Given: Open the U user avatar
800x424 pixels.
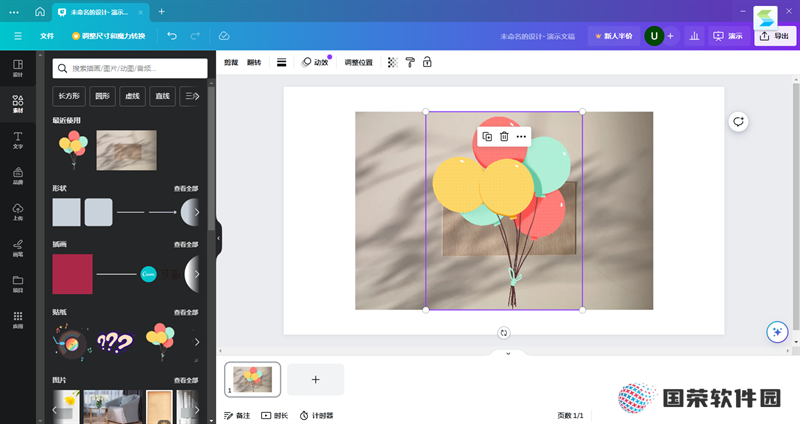Looking at the screenshot, I should click(654, 36).
